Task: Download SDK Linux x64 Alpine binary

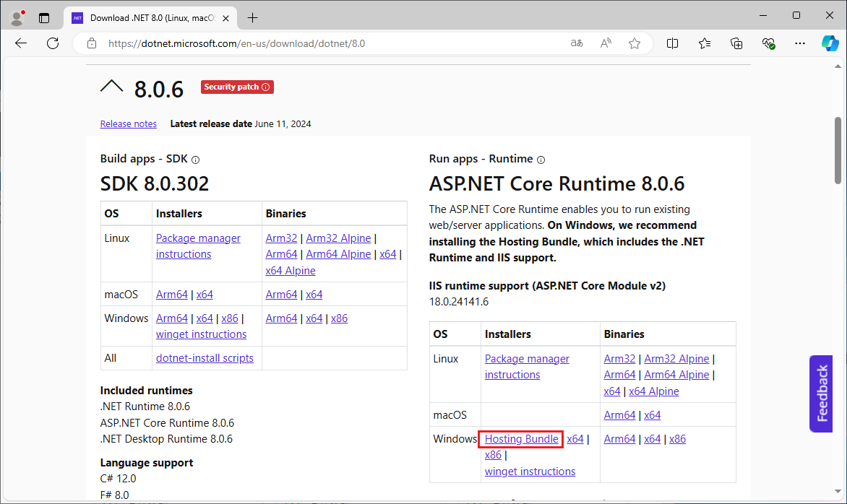Action: click(291, 270)
